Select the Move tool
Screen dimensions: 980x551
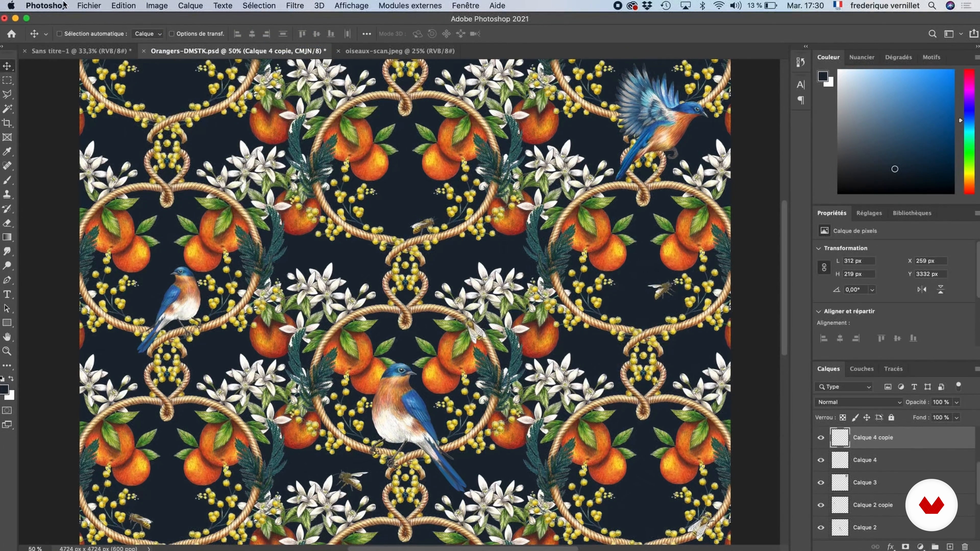pos(7,66)
